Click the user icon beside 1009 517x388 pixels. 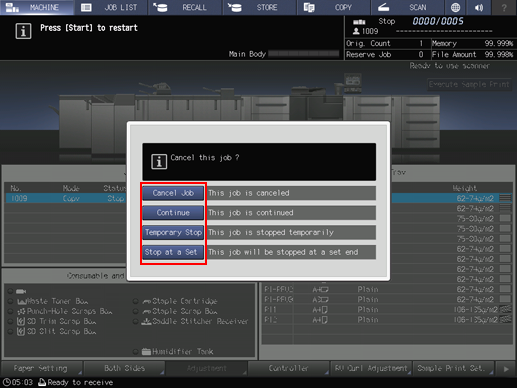point(356,31)
